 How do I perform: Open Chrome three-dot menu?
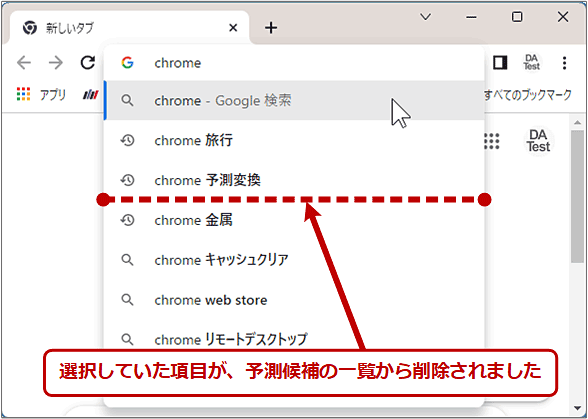564,63
